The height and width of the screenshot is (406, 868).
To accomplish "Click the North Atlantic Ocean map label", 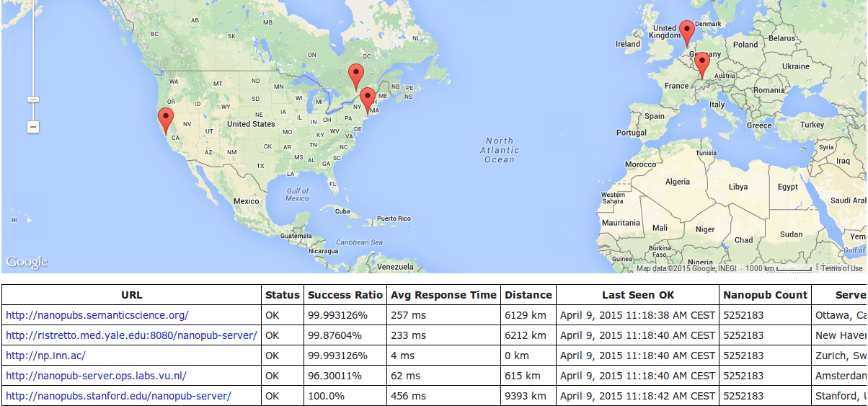I will pyautogui.click(x=500, y=150).
